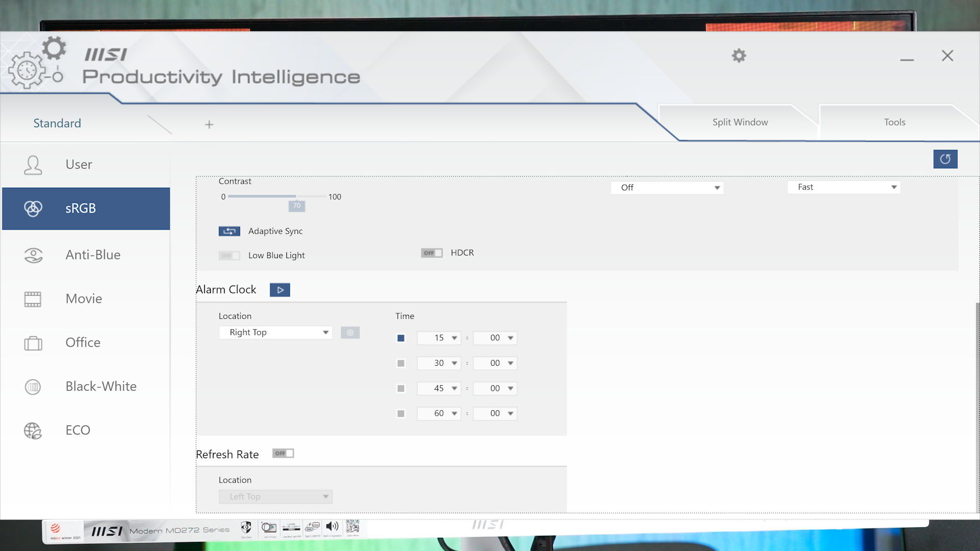This screenshot has height=551, width=980.
Task: Check the 30 minute alarm checkbox
Action: [401, 363]
